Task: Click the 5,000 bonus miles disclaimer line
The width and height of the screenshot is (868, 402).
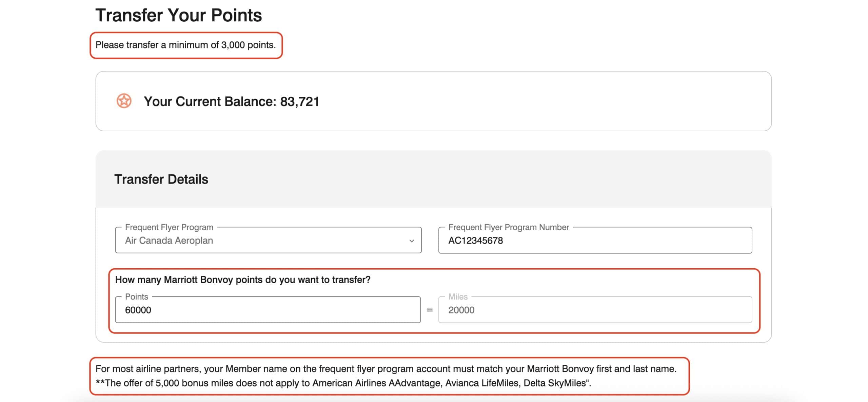Action: click(343, 383)
